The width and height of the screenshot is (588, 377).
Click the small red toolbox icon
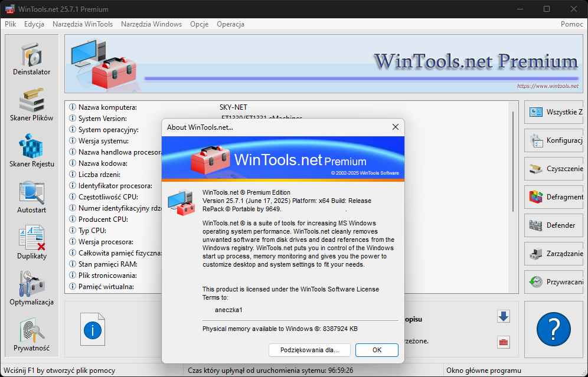coord(503,342)
